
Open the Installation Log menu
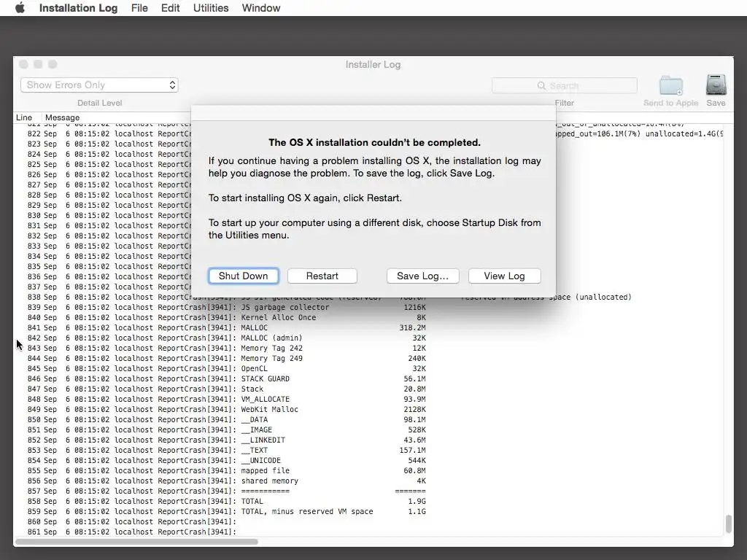click(x=78, y=8)
